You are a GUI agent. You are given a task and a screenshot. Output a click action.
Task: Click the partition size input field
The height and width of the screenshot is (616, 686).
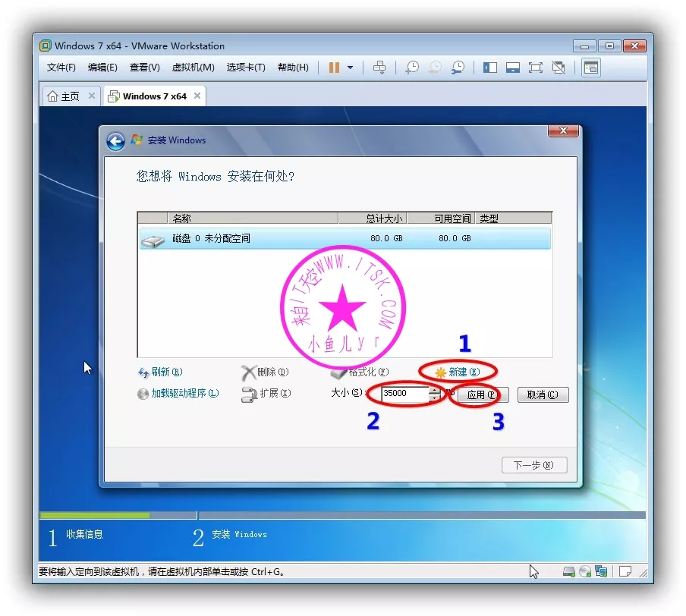coord(404,394)
